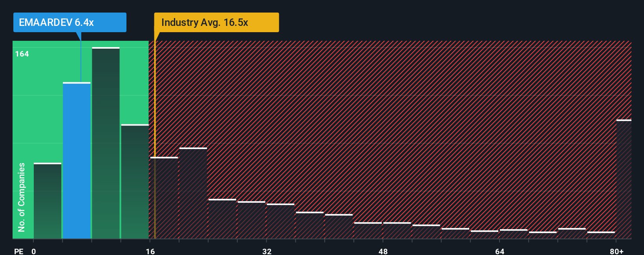
Task: Select the fourth green bar before PE 16
Action: [135, 181]
